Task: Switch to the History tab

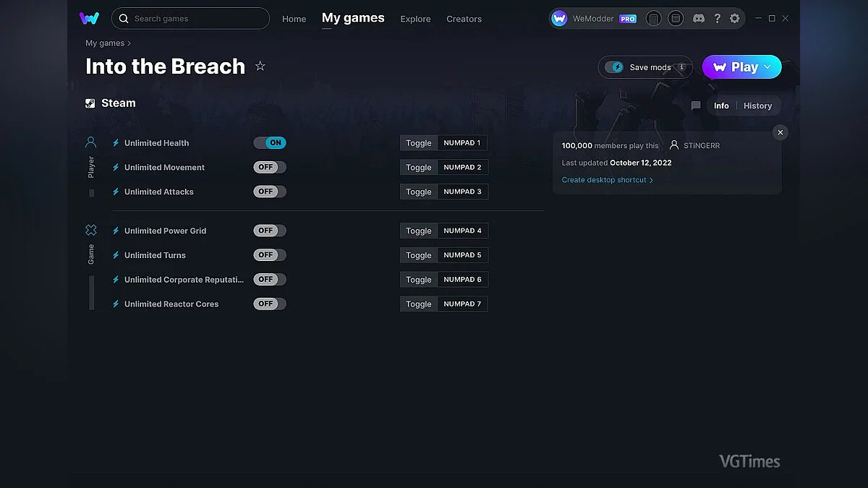Action: (x=757, y=106)
